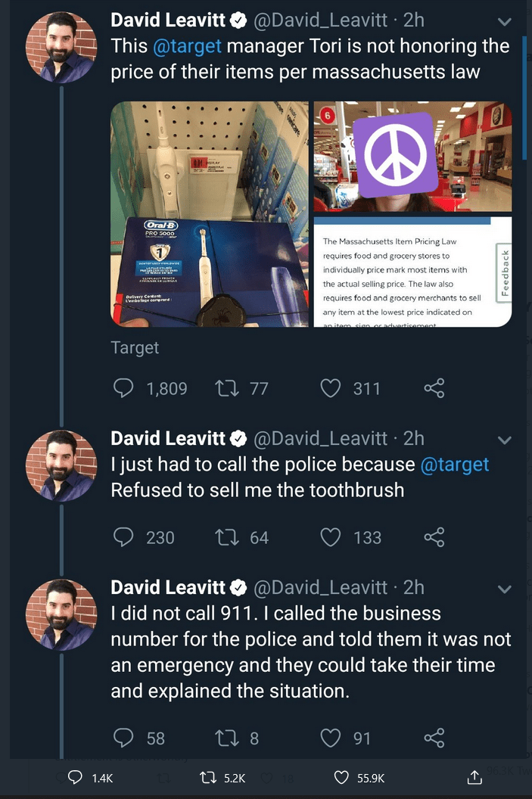Retweet the tweet with 64 retweets

pos(226,537)
